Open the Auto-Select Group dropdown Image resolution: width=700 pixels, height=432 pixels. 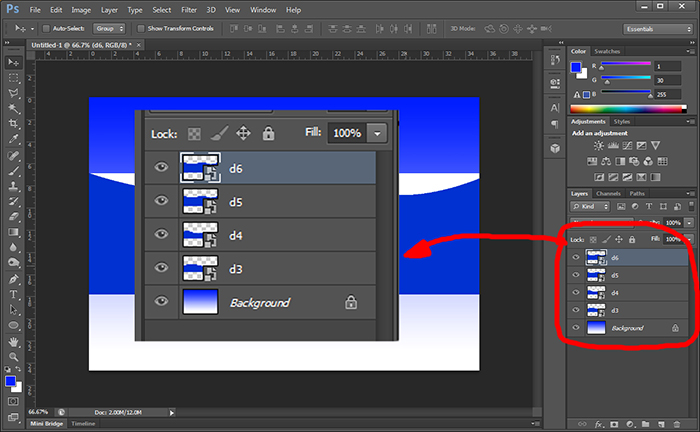(108, 29)
